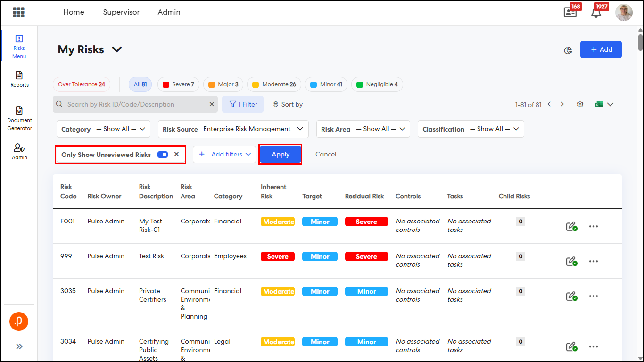The width and height of the screenshot is (644, 362).
Task: Remove the Only Show Unreviewed Risks filter
Action: pos(177,154)
